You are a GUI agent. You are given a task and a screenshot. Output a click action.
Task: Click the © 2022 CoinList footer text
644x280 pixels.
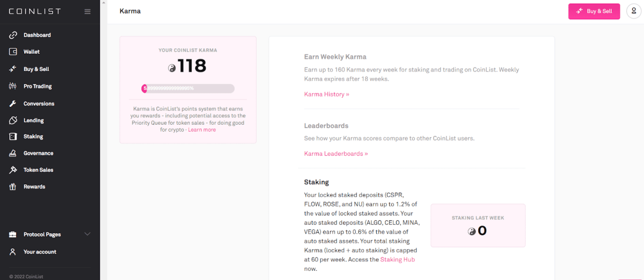[x=26, y=277]
